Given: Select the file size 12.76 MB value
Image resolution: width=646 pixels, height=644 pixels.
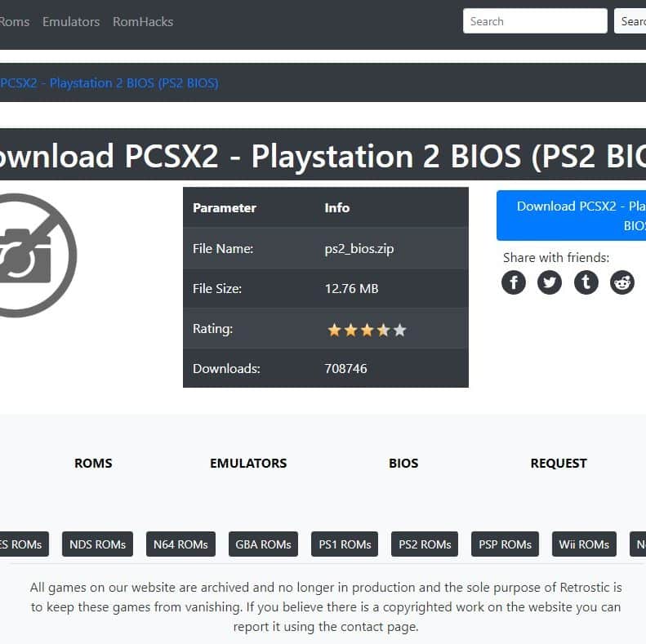Looking at the screenshot, I should [x=351, y=289].
